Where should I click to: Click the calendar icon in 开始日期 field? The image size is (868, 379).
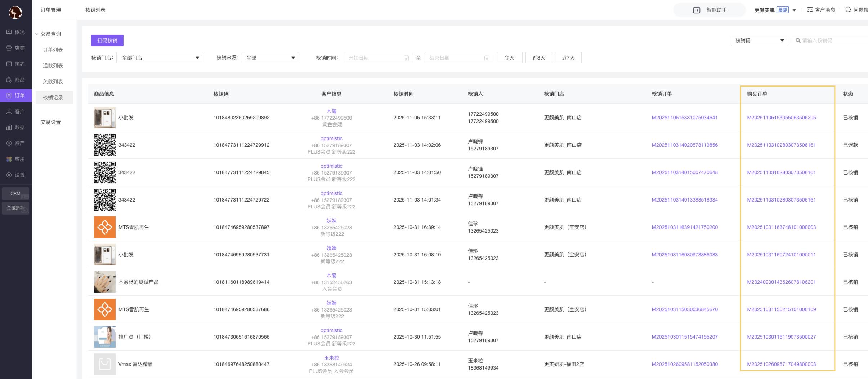click(x=406, y=58)
